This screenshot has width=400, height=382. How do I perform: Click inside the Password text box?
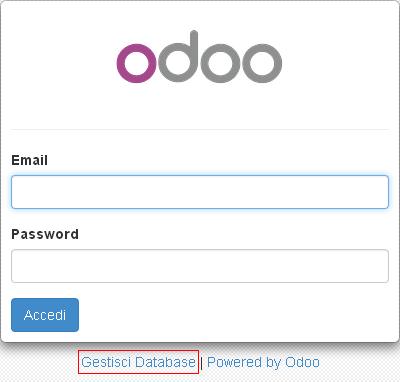pyautogui.click(x=200, y=266)
